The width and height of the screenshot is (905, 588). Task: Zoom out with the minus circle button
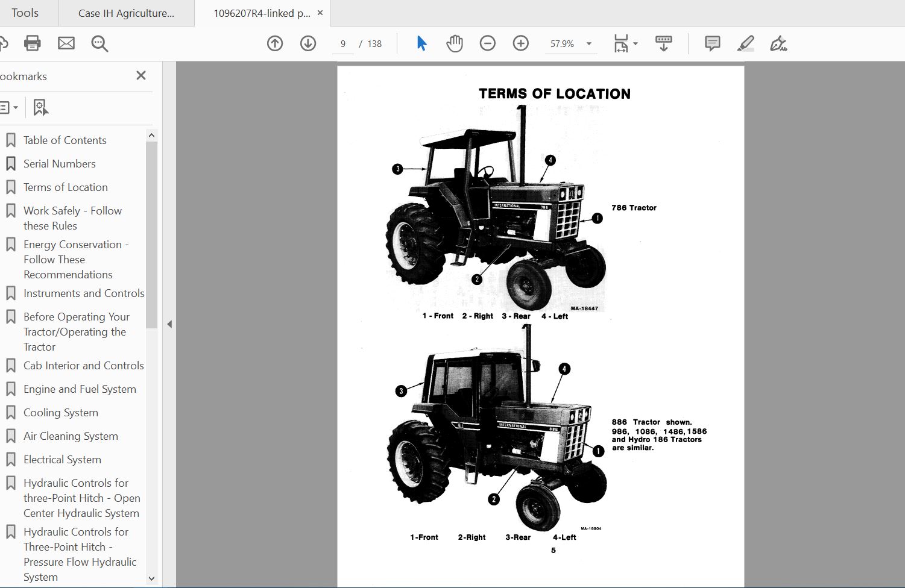488,43
